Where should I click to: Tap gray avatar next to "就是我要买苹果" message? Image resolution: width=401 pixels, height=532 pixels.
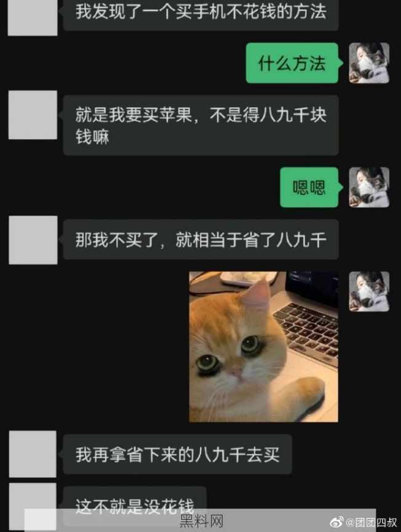pyautogui.click(x=33, y=115)
